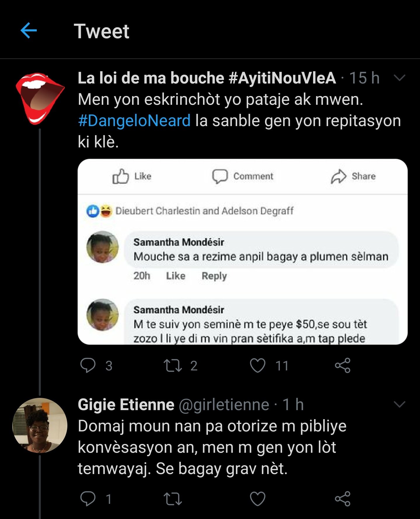This screenshot has height=519, width=420.
Task: Like the tweet with 11 likes
Action: coord(258,365)
